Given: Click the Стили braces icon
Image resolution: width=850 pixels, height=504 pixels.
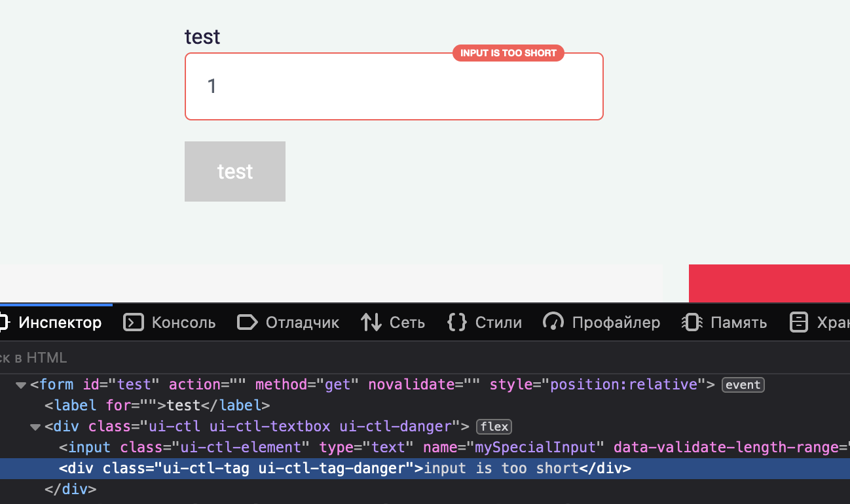Looking at the screenshot, I should click(457, 322).
